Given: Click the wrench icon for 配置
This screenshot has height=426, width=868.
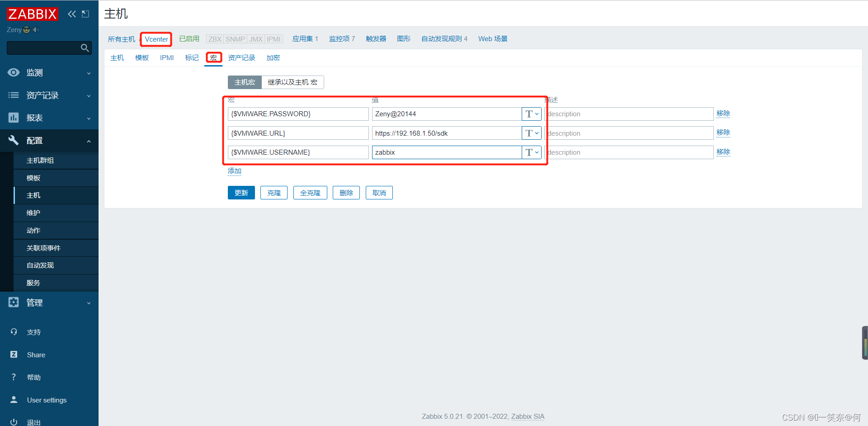Looking at the screenshot, I should [14, 140].
